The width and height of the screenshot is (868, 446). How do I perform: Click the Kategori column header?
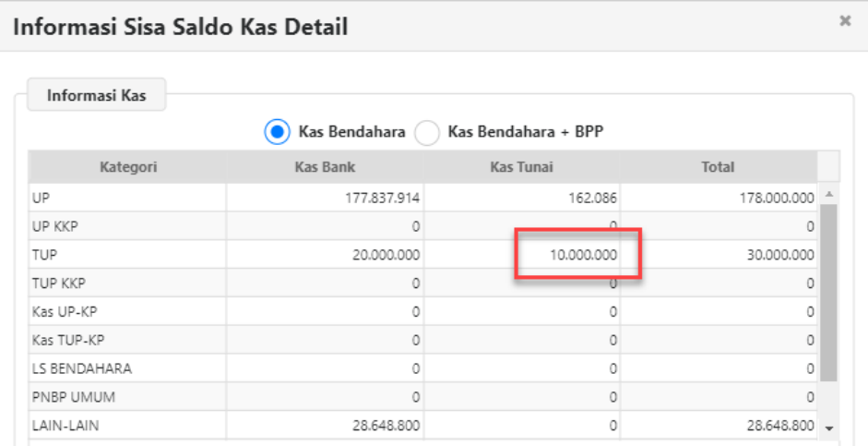[127, 167]
